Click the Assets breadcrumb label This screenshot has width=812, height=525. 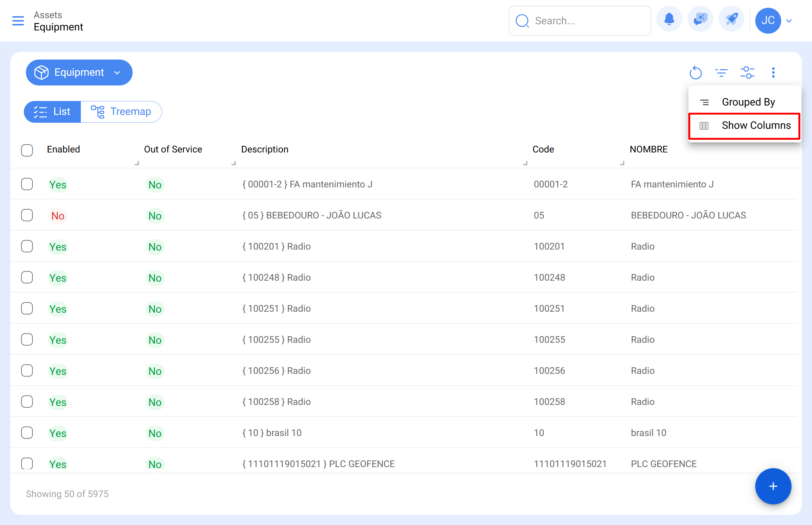coord(48,15)
